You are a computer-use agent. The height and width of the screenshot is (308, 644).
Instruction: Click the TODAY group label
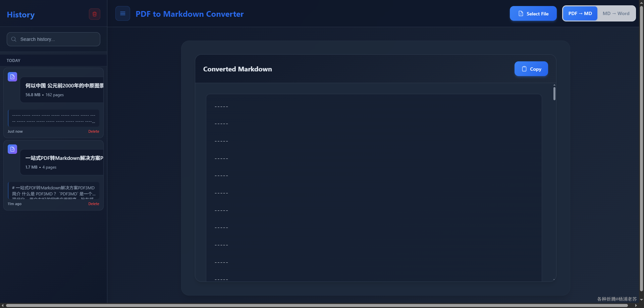pyautogui.click(x=13, y=61)
